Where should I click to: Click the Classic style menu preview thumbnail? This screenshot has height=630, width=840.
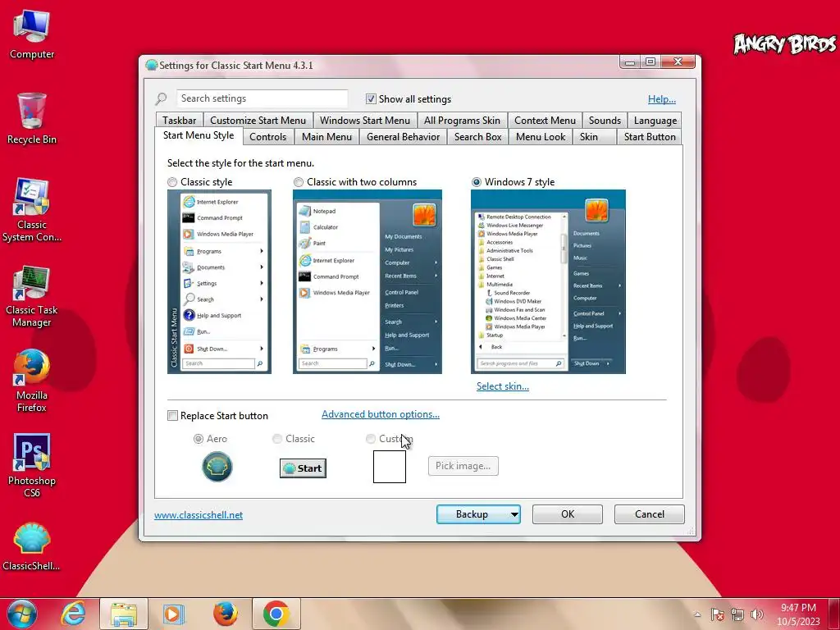coord(219,282)
